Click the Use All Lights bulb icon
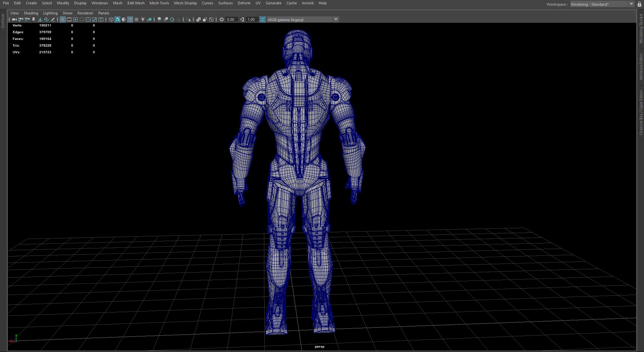The height and width of the screenshot is (352, 644). click(143, 19)
